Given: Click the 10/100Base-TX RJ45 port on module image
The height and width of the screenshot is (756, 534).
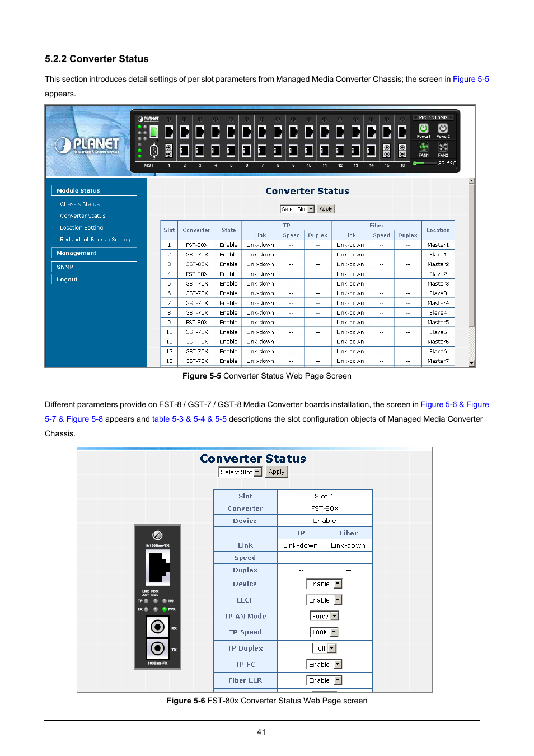Looking at the screenshot, I should coord(157,567).
